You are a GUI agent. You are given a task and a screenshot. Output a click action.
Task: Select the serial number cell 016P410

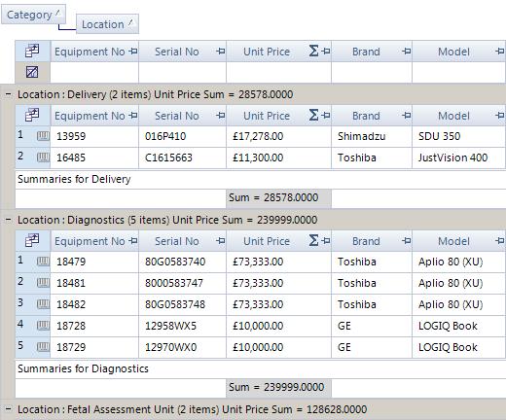pos(182,136)
